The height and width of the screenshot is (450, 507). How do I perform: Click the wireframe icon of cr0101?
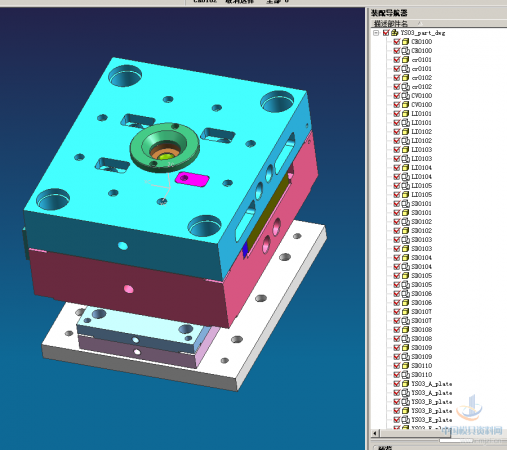pos(405,69)
